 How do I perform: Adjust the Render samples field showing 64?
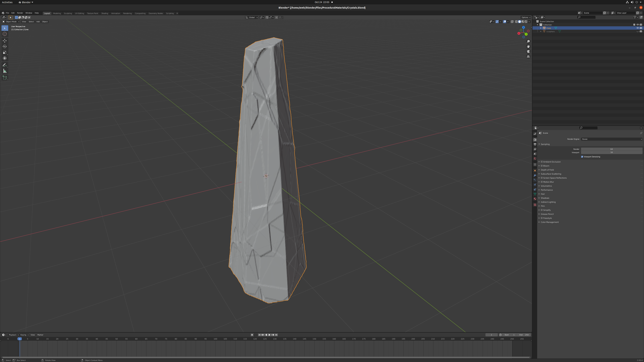[611, 149]
